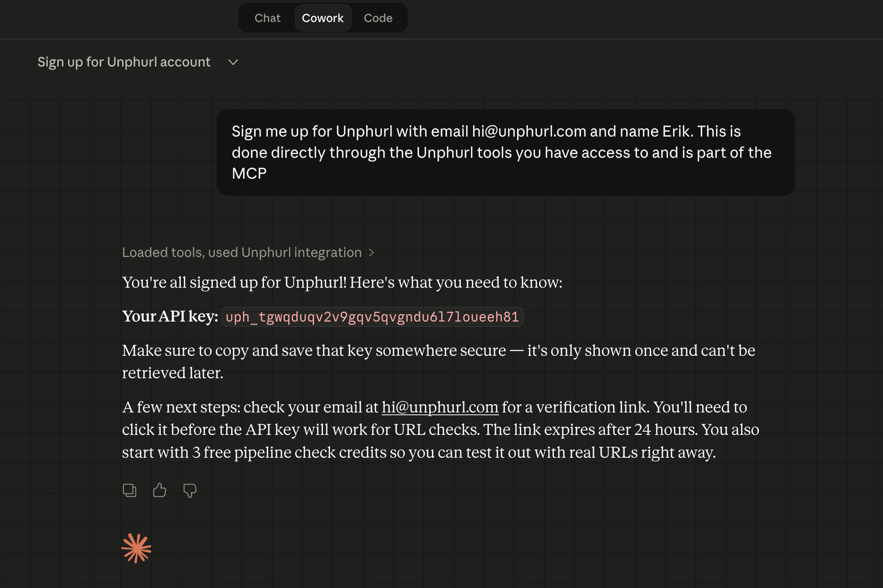Click the save key somewhere secure paragraph
This screenshot has height=588, width=883.
(x=439, y=362)
